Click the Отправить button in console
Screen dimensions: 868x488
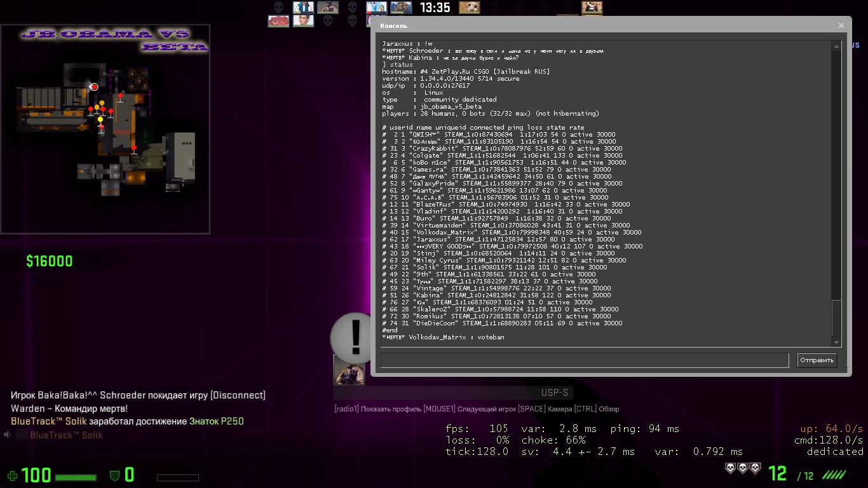(817, 360)
